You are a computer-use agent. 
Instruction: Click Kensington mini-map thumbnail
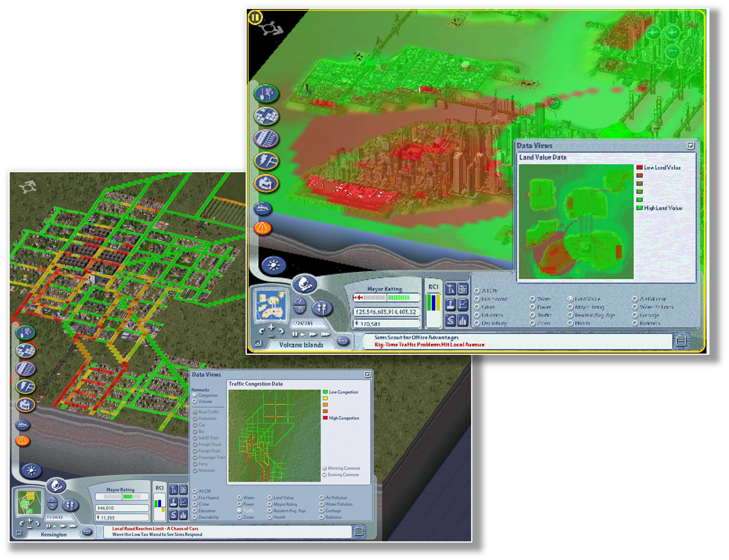click(30, 503)
